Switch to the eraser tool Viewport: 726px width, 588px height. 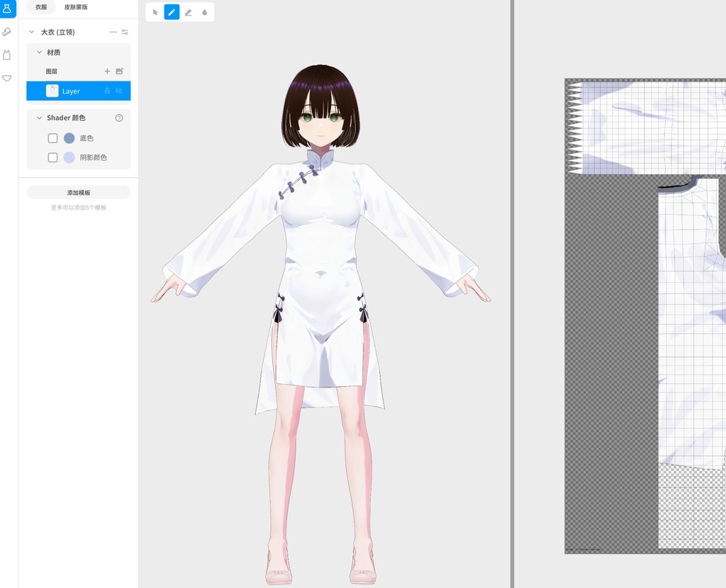click(x=189, y=12)
